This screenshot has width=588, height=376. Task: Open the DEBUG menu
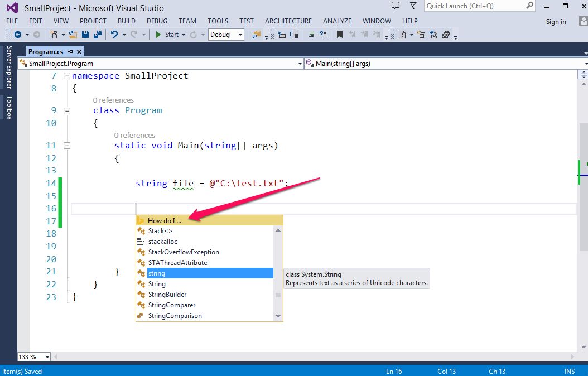(x=157, y=21)
